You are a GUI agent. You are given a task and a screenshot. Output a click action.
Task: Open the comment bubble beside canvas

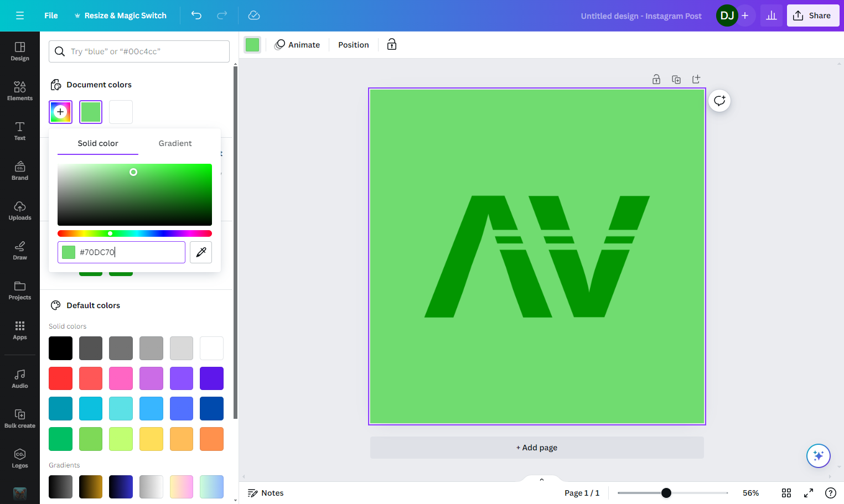[x=719, y=101]
